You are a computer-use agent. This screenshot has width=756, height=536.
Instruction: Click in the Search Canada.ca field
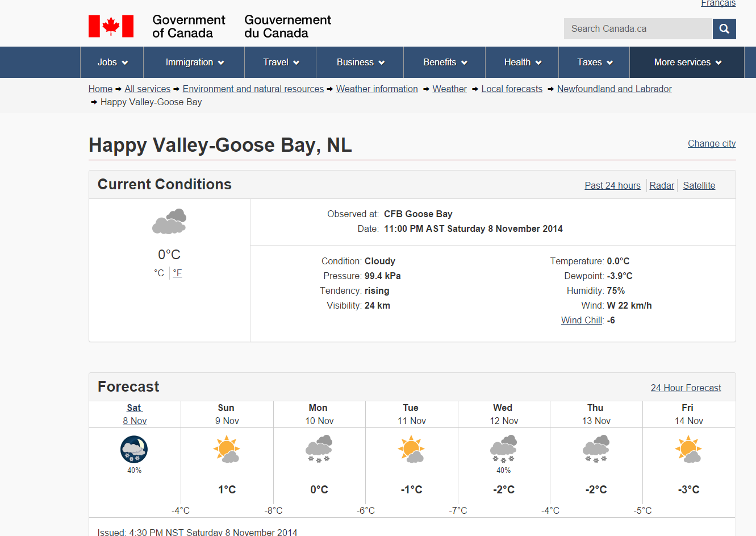point(637,29)
